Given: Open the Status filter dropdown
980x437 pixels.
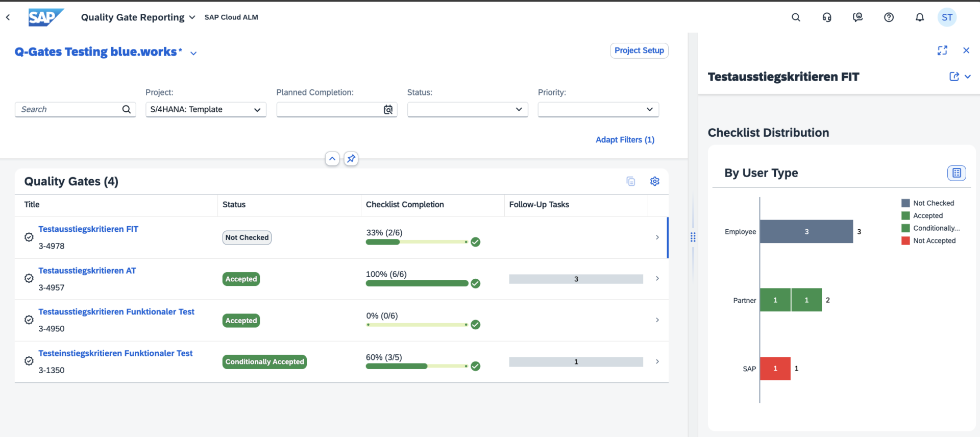Looking at the screenshot, I should [519, 110].
